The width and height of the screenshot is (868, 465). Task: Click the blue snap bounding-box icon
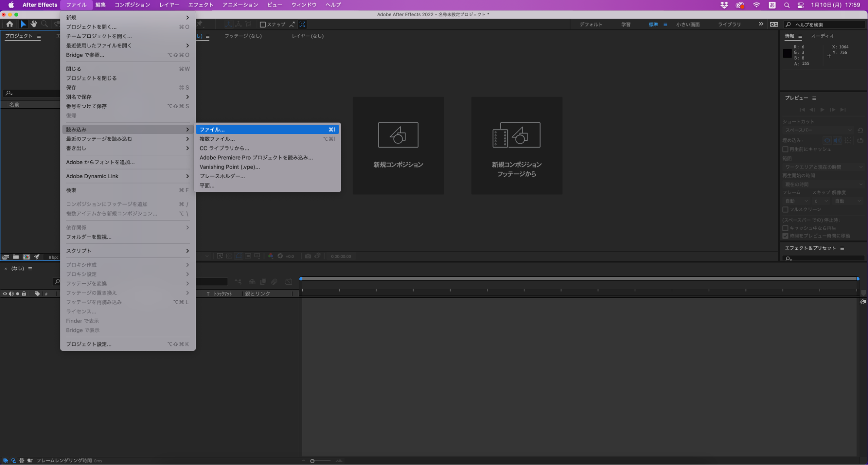coord(302,24)
